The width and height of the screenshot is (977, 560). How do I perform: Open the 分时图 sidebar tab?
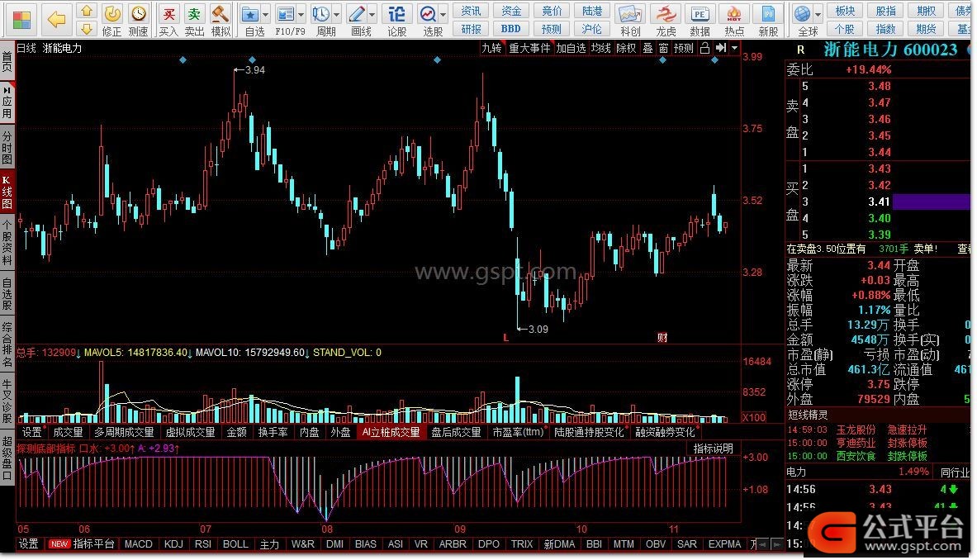point(7,145)
